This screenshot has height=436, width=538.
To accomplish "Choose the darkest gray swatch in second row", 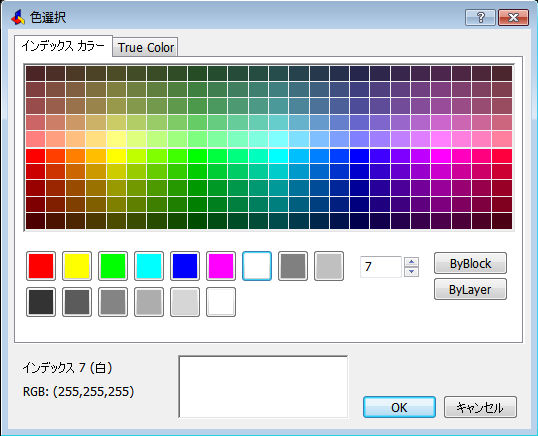I will point(41,302).
